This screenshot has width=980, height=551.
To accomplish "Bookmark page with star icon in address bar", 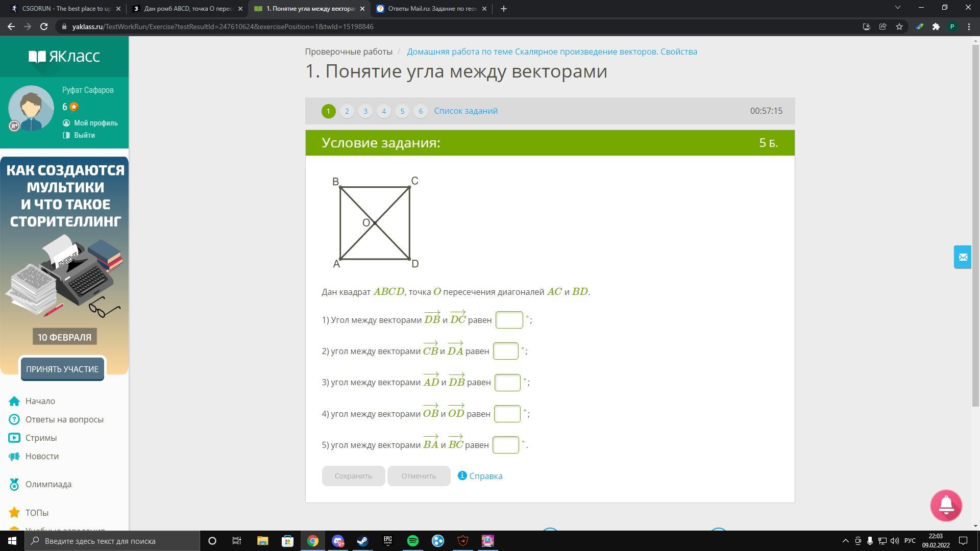I will click(899, 27).
